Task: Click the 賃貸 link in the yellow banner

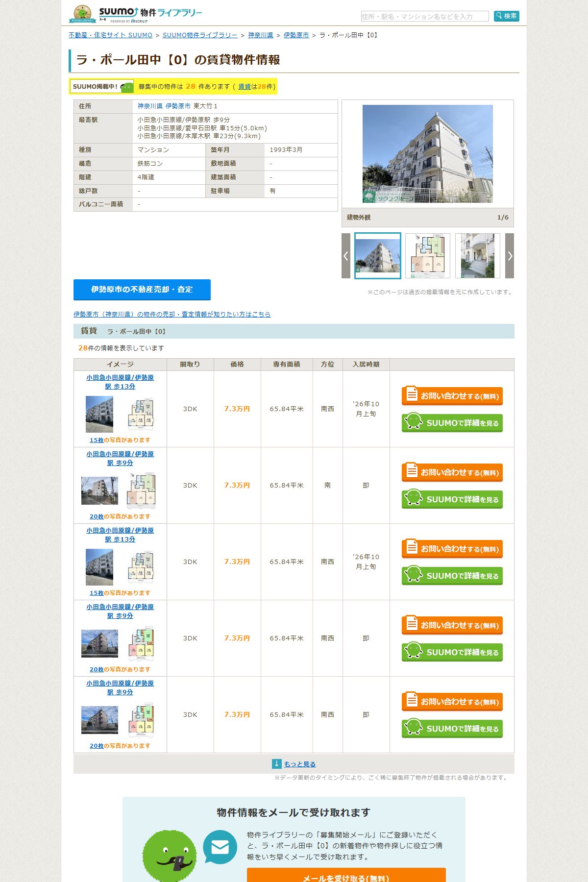Action: tap(245, 87)
